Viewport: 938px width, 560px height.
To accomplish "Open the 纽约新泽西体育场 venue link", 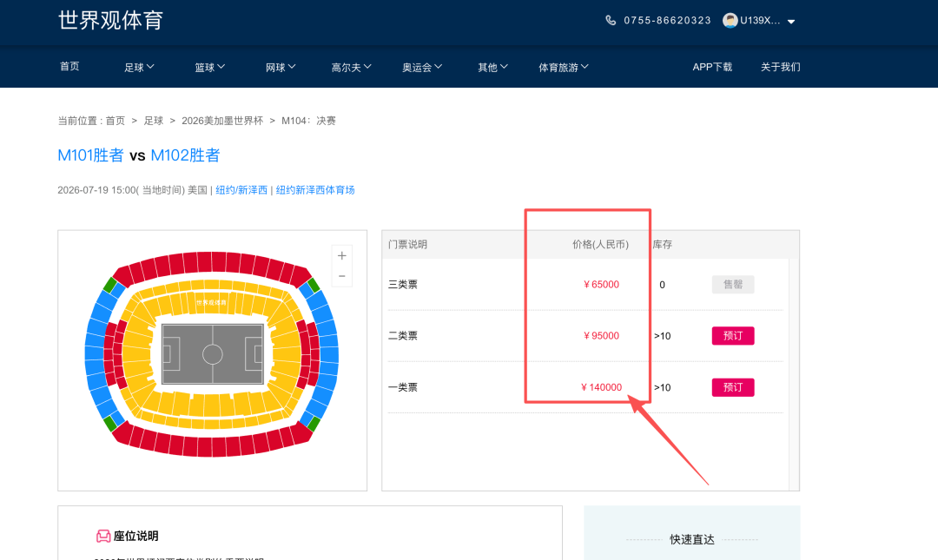I will 315,190.
